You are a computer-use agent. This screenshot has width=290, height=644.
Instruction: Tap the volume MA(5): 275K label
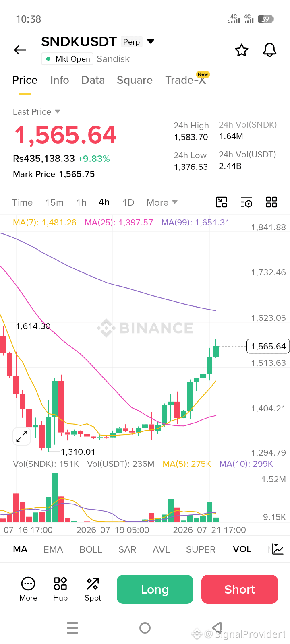[187, 464]
